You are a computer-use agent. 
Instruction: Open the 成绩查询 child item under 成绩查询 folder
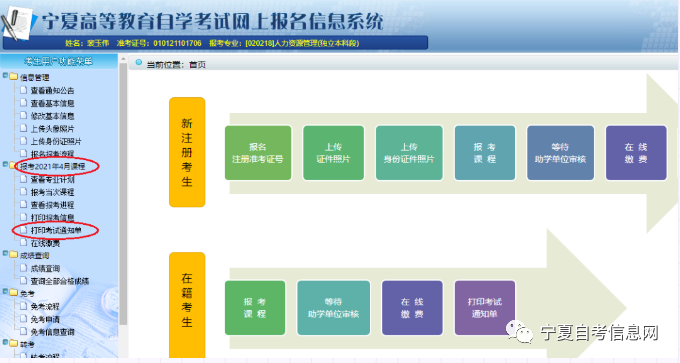[x=45, y=268]
